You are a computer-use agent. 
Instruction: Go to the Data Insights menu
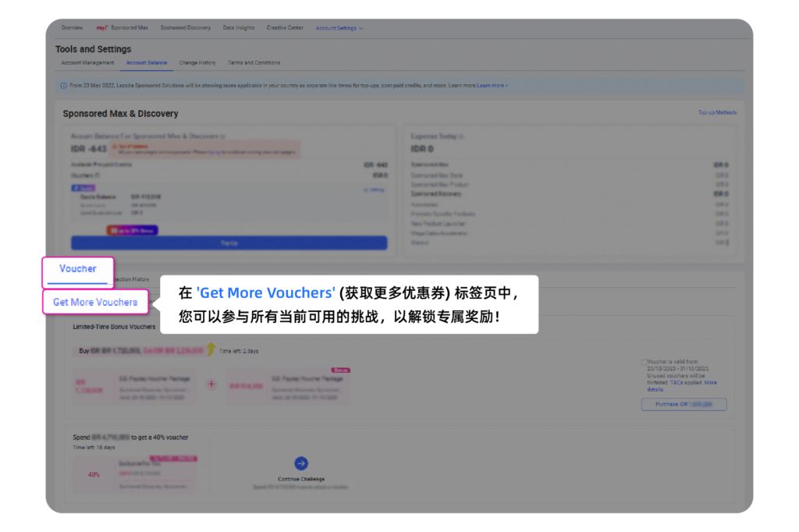coord(239,28)
